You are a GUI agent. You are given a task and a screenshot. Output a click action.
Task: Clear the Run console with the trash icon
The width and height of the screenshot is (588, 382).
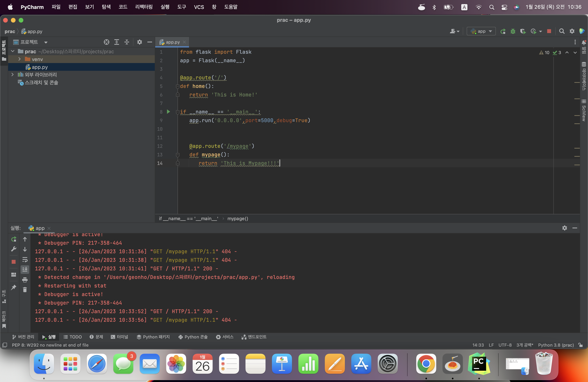tap(25, 290)
